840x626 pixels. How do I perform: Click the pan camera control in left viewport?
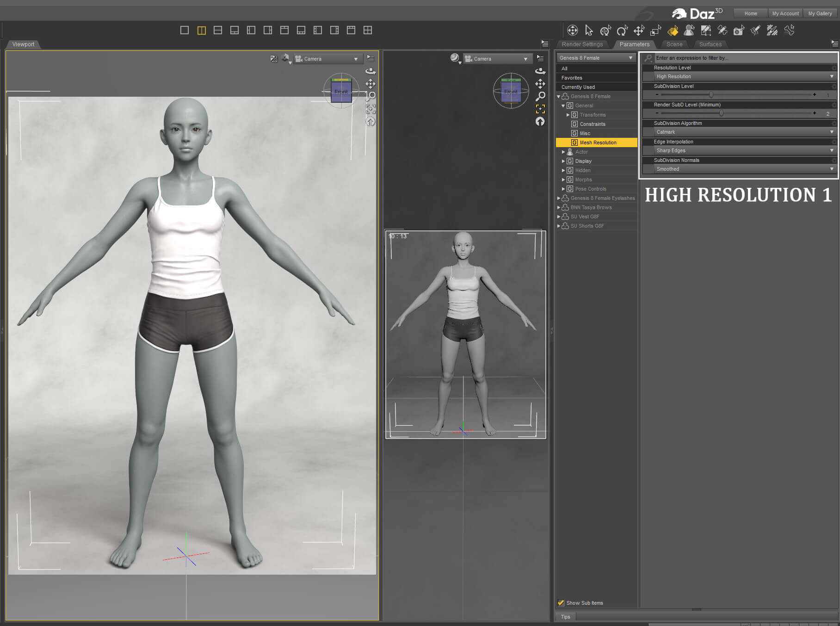371,84
